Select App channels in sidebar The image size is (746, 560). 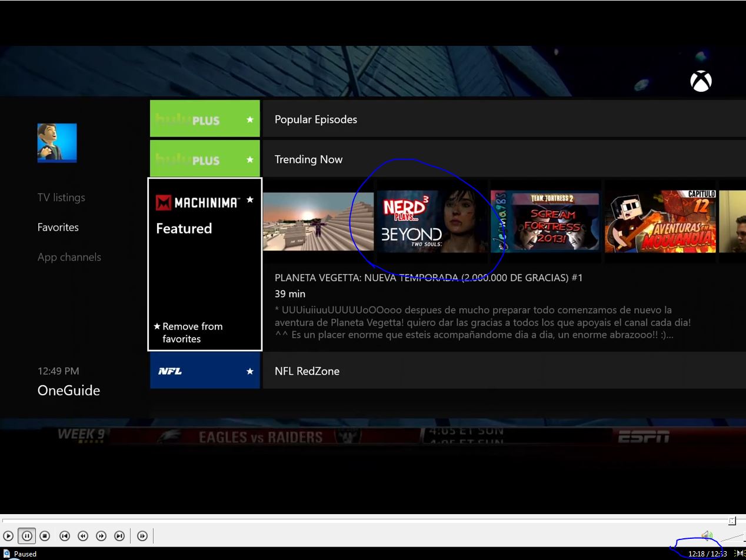[x=69, y=257]
